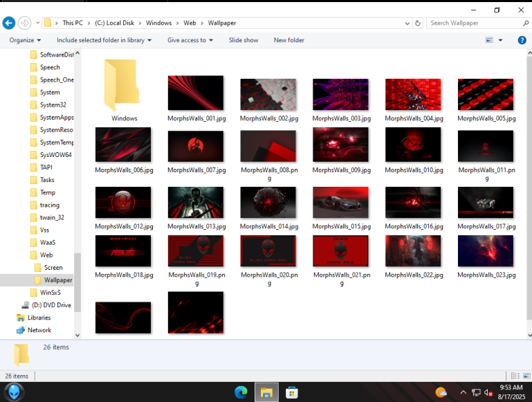532x402 pixels.
Task: Open the view options dropdown arrow
Action: pos(500,40)
